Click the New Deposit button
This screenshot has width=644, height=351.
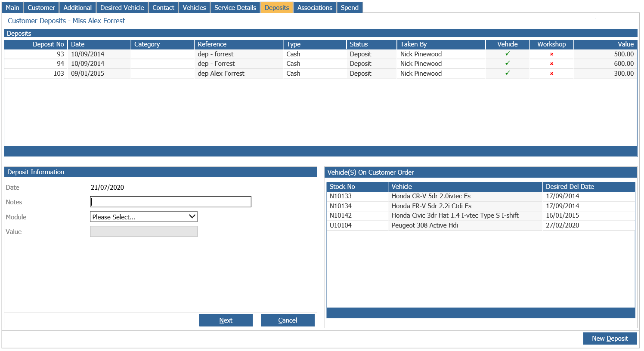pyautogui.click(x=610, y=339)
